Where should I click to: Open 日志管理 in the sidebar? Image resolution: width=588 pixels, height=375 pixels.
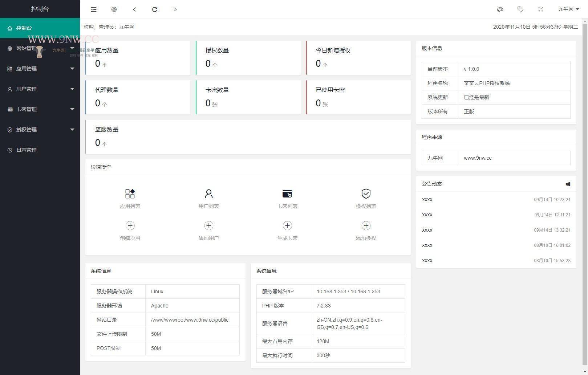40,150
